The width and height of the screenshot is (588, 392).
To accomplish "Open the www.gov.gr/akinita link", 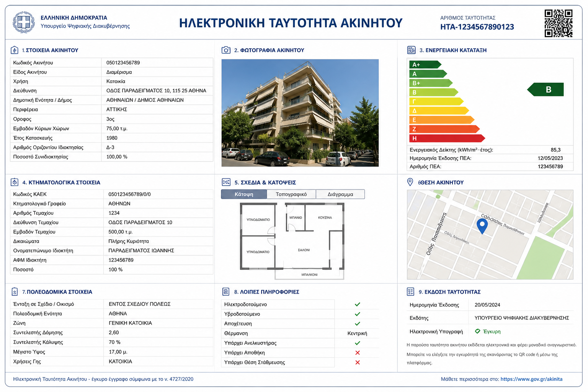I will point(531,379).
